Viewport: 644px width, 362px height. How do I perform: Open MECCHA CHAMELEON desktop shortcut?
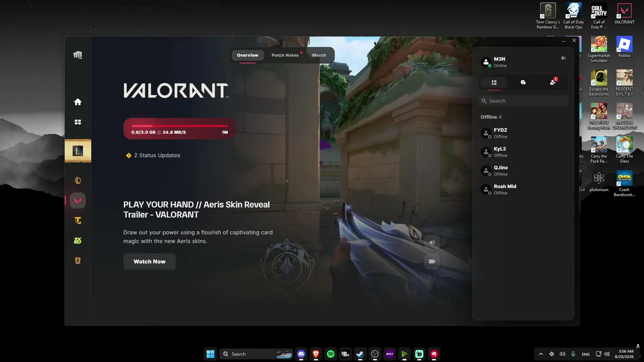click(x=624, y=117)
